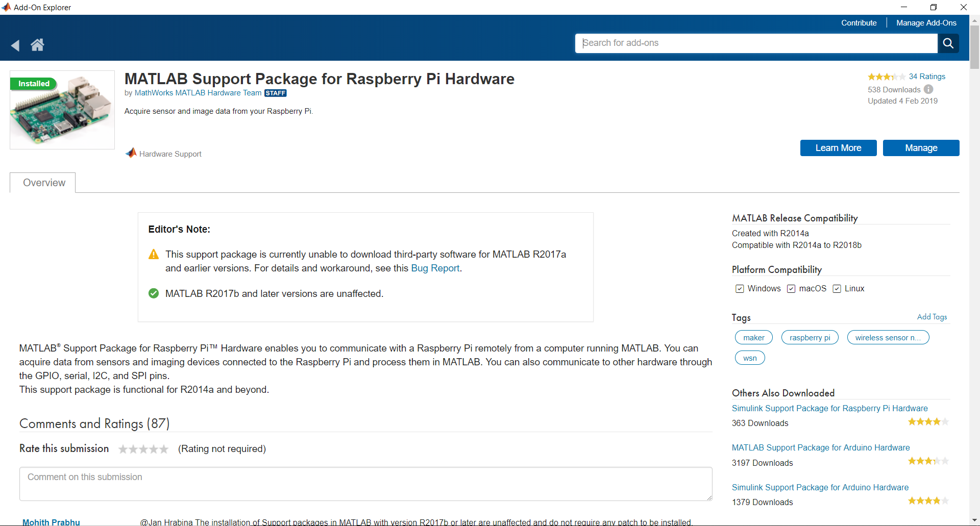Click the Raspberry Pi product thumbnail
Viewport: 980px width, 526px height.
coord(62,110)
